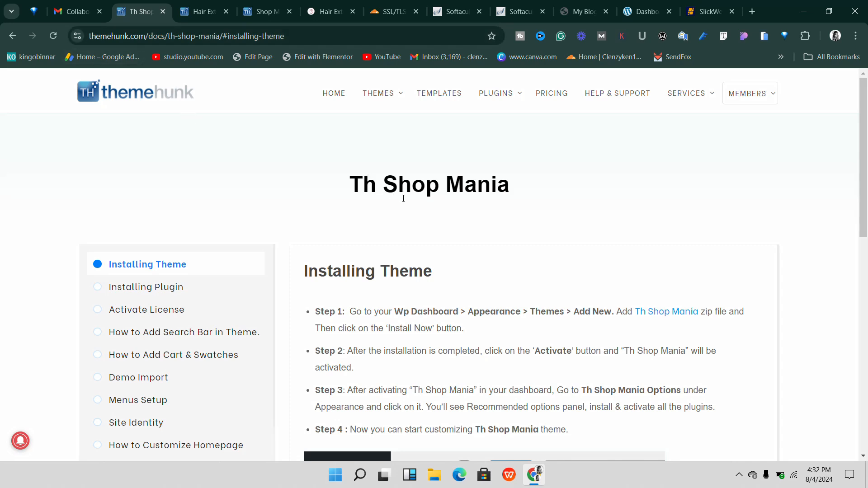Screen dimensions: 868x488
Task: Select Activate License doc section
Action: pos(146,310)
